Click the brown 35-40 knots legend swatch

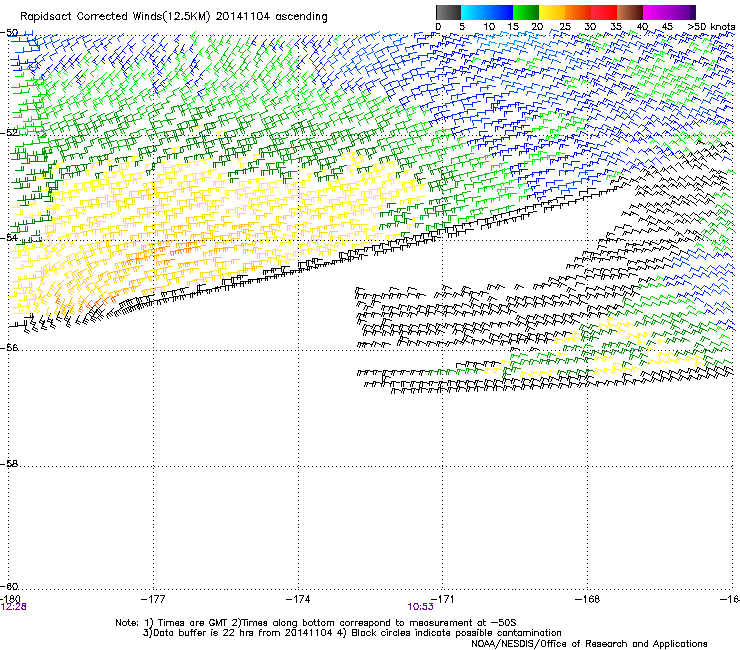[630, 12]
